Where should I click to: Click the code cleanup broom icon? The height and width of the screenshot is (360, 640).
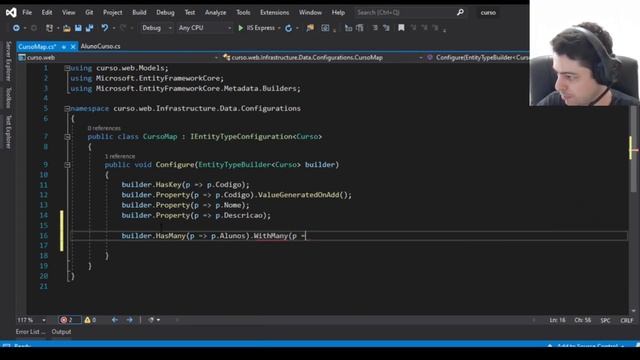tap(151, 320)
